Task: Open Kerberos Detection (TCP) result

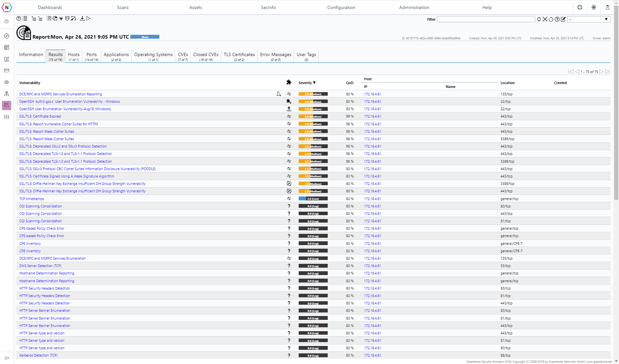Action: 38,356
